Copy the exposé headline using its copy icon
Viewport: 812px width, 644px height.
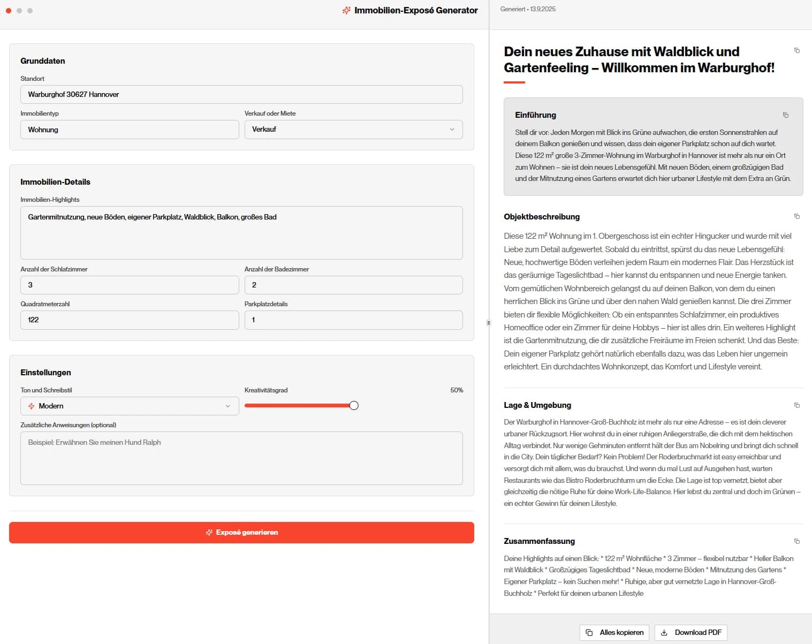coord(797,50)
